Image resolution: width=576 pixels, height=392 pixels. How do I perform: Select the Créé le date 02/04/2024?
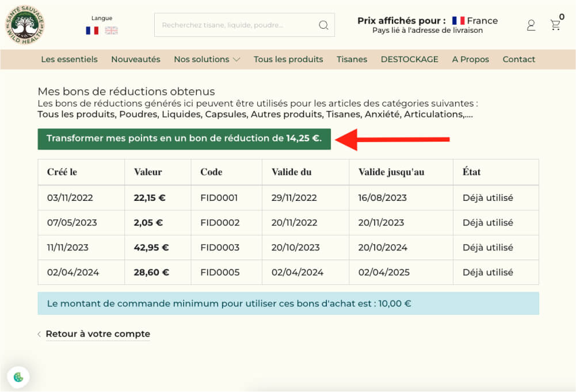click(73, 273)
